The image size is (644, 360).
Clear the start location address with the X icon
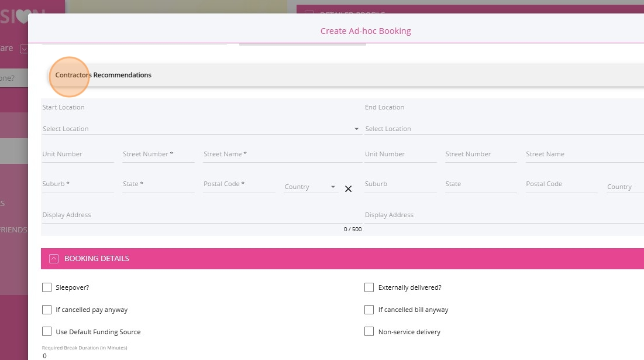point(348,188)
